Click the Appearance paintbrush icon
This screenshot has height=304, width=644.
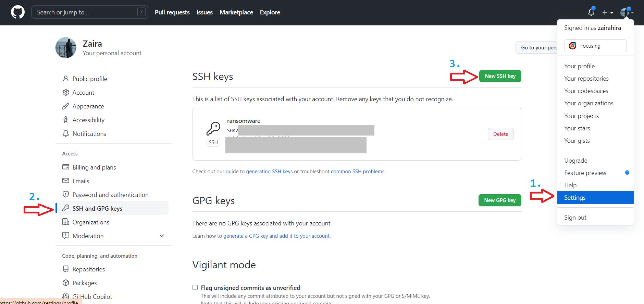pyautogui.click(x=66, y=106)
